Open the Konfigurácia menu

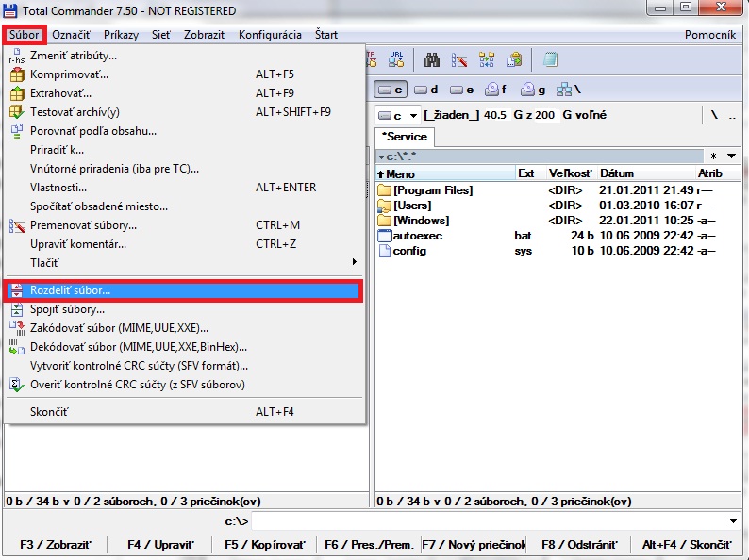(270, 35)
